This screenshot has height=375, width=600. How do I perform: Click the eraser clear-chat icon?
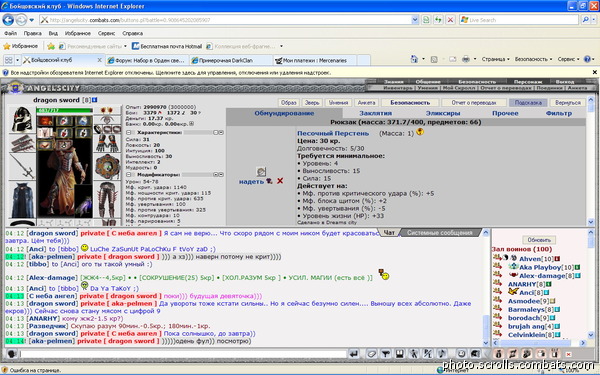(371, 354)
